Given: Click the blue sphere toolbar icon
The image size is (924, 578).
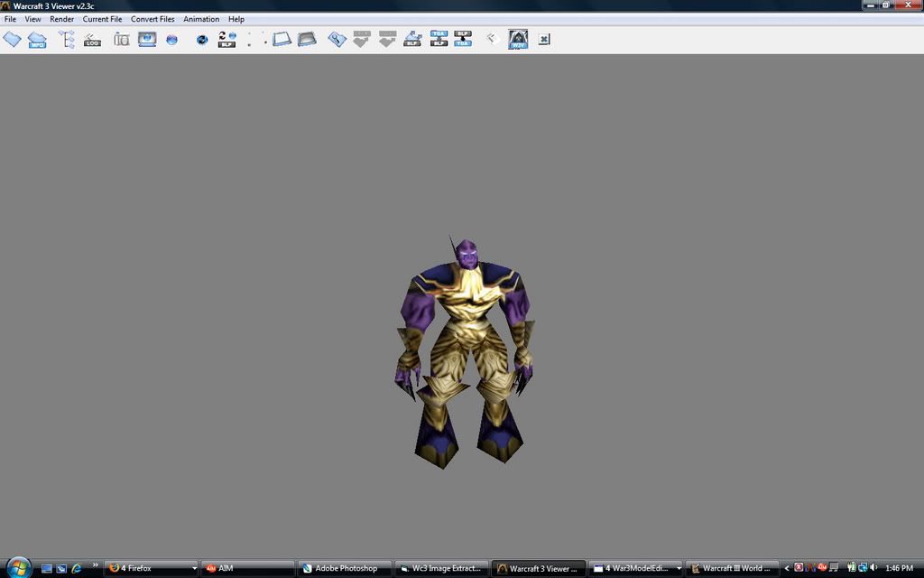Looking at the screenshot, I should coord(171,40).
